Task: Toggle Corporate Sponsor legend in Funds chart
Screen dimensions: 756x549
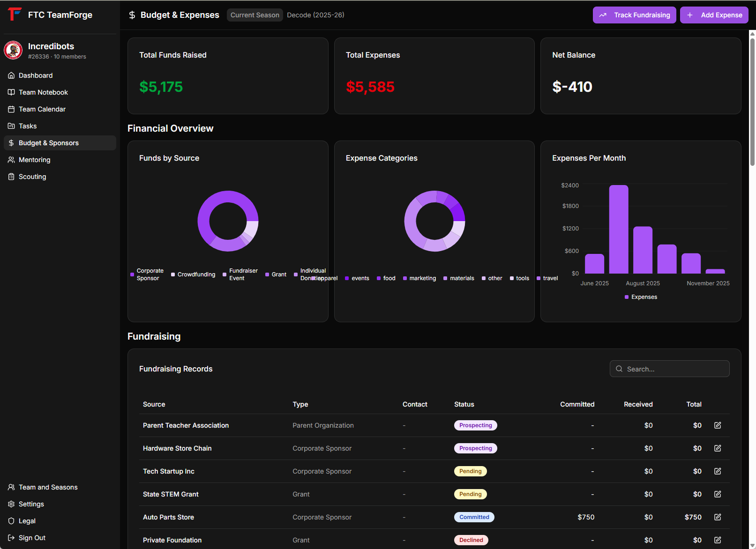Action: 147,274
